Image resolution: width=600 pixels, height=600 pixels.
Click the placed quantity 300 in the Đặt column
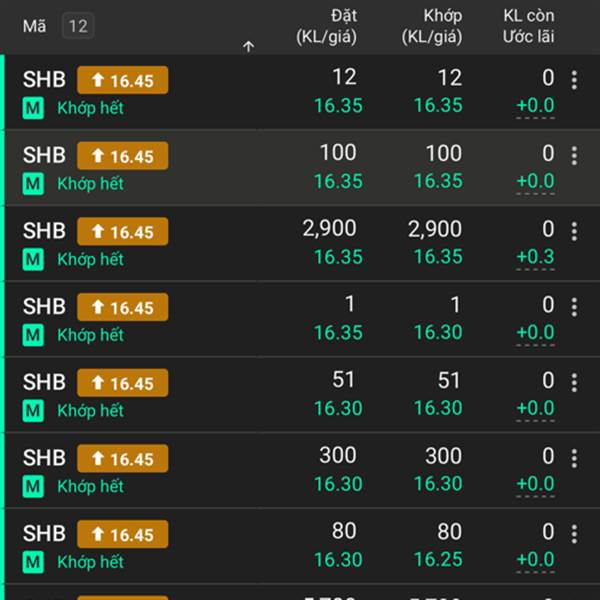338,456
